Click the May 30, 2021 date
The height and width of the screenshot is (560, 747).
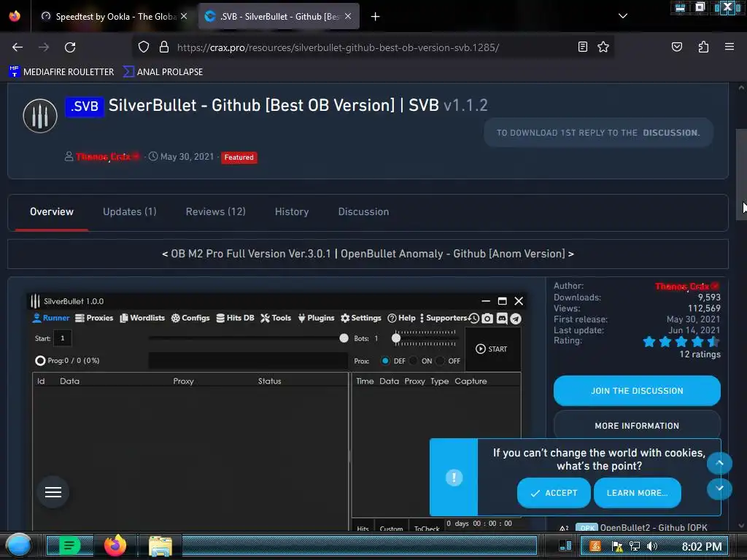[187, 157]
